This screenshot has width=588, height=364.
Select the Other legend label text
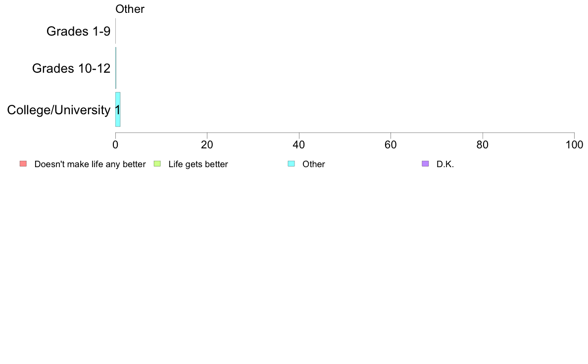(313, 164)
